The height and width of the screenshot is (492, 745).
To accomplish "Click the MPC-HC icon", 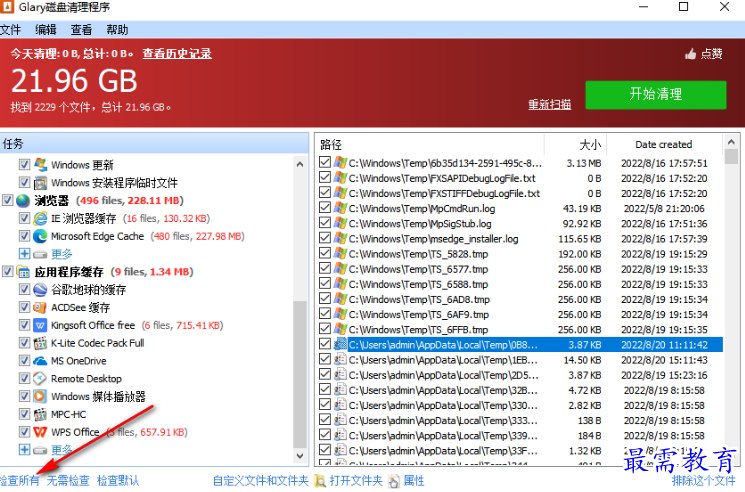I will 40,414.
